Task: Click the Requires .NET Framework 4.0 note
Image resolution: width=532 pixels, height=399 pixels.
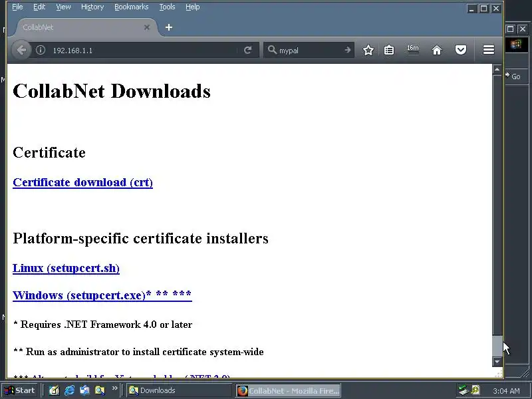Action: click(103, 325)
